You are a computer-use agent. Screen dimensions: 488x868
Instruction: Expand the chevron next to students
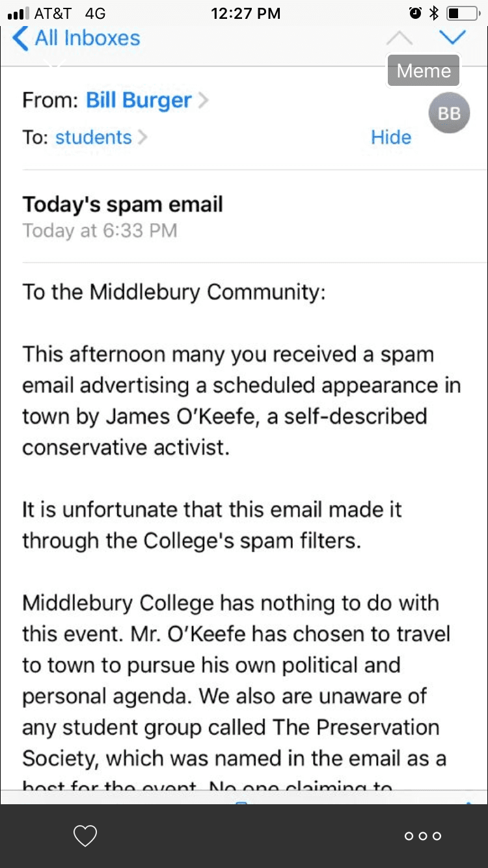point(142,137)
